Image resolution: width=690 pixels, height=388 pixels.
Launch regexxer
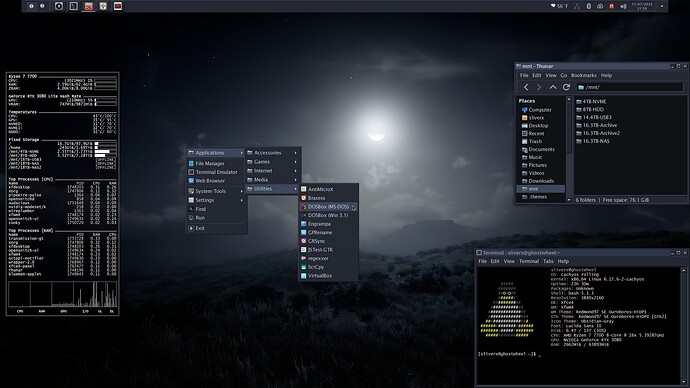(x=328, y=258)
